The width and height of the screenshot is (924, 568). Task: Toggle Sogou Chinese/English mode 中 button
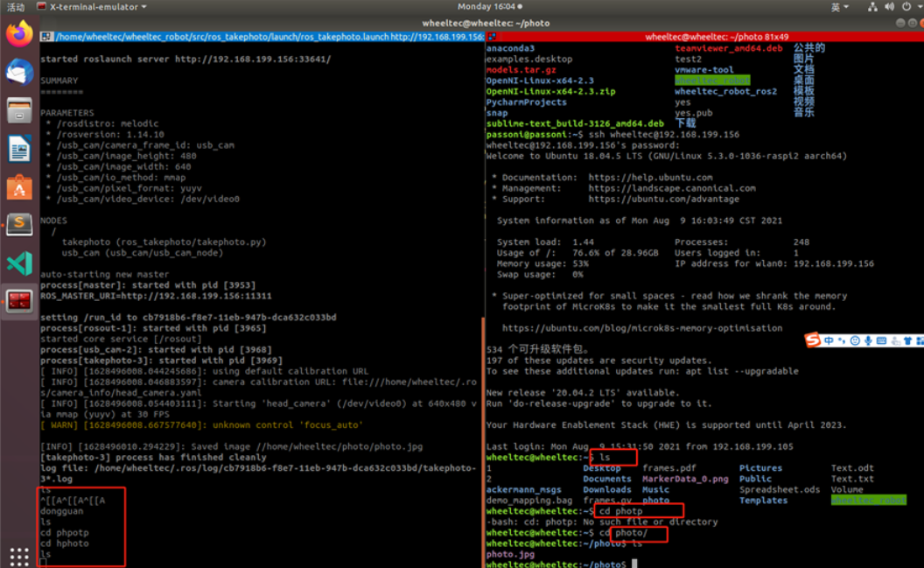coord(829,340)
